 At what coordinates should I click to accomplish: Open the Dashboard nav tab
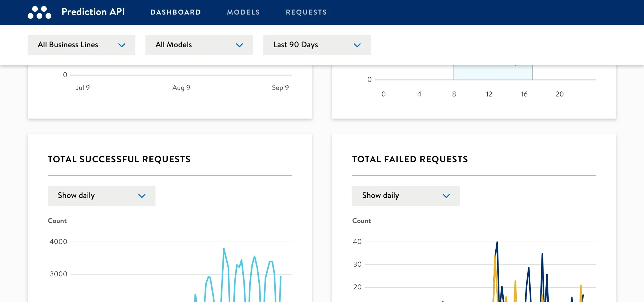(176, 12)
